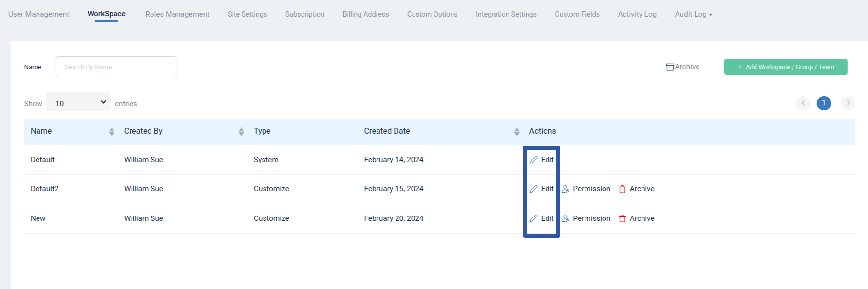Click the Type column header
This screenshot has height=289, width=868.
tap(262, 131)
